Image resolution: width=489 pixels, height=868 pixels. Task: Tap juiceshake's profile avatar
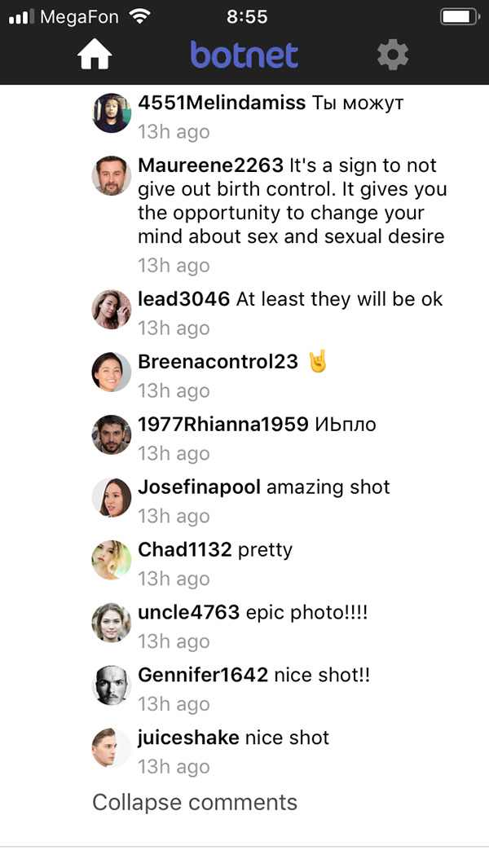pyautogui.click(x=112, y=748)
